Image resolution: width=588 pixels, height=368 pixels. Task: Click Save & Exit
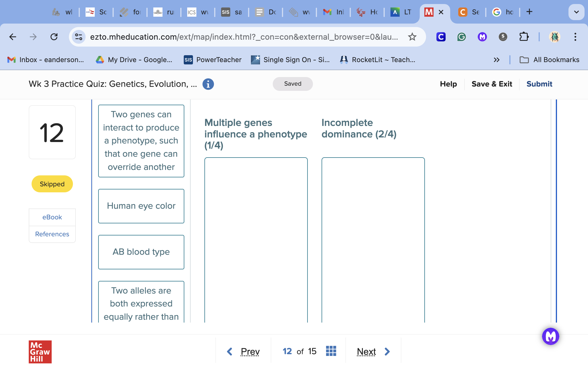(x=492, y=84)
